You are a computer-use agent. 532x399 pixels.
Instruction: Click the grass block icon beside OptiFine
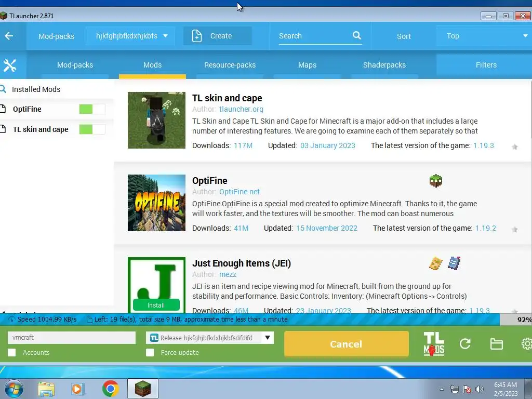pyautogui.click(x=436, y=181)
